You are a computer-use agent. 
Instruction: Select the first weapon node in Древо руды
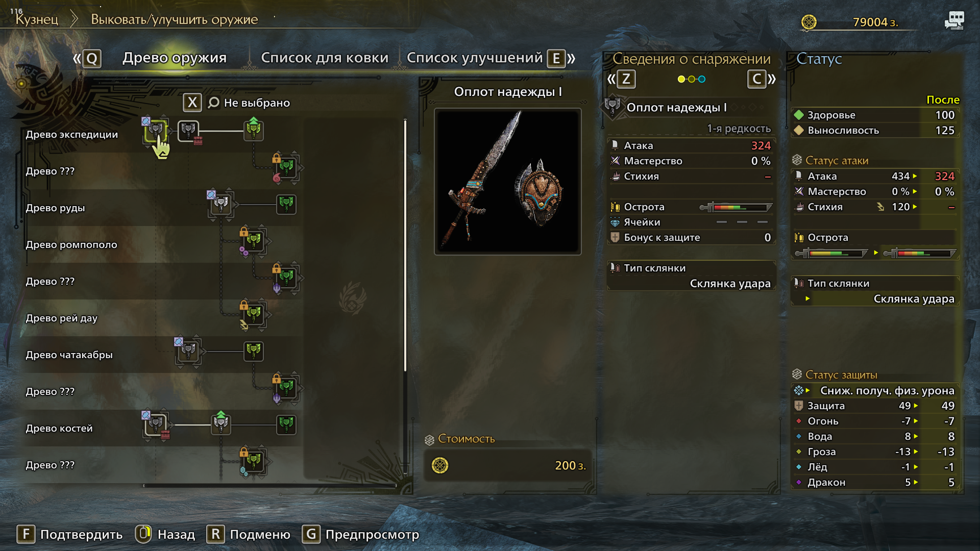(x=220, y=204)
